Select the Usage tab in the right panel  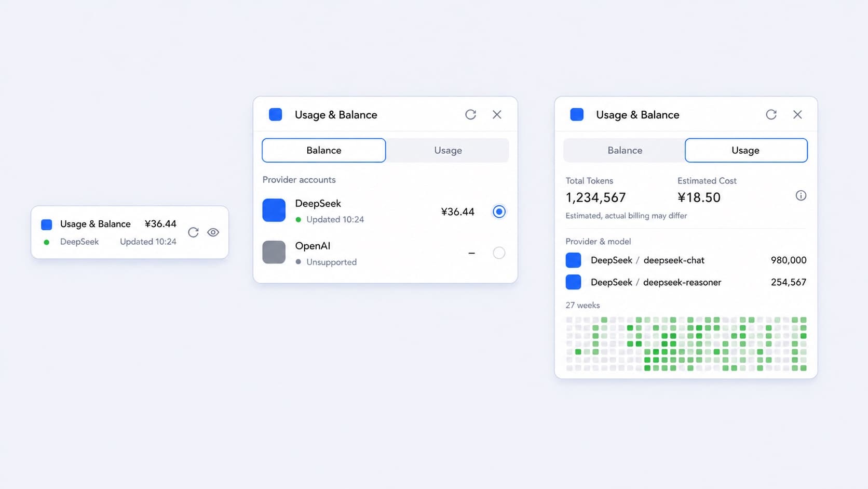tap(746, 150)
